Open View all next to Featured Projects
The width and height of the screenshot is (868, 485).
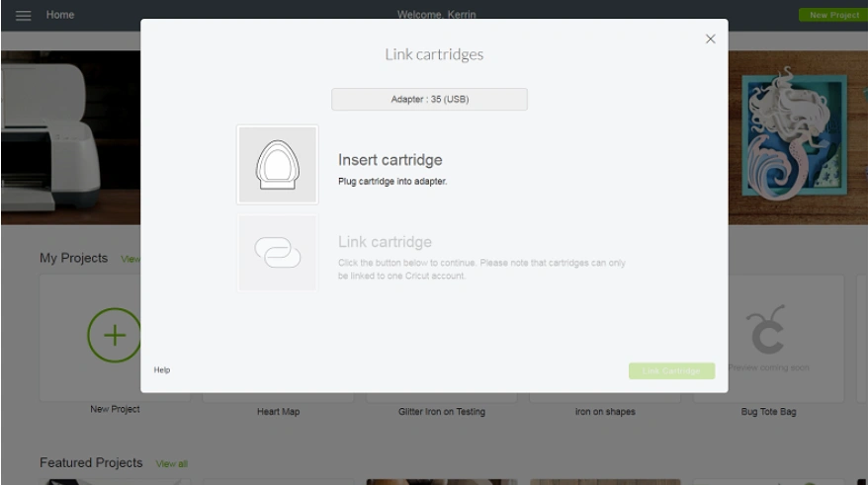click(172, 464)
